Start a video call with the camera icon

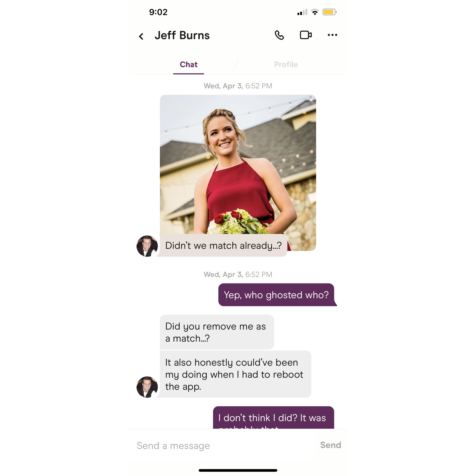pos(306,35)
